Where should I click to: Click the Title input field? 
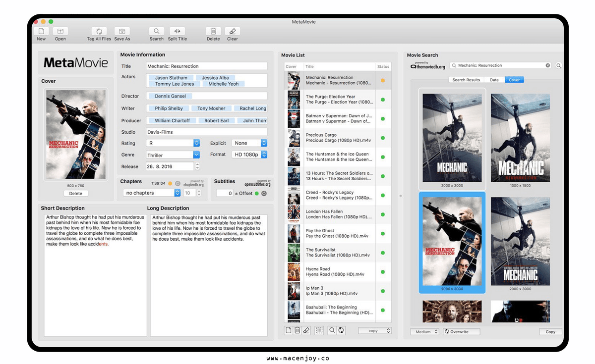207,66
